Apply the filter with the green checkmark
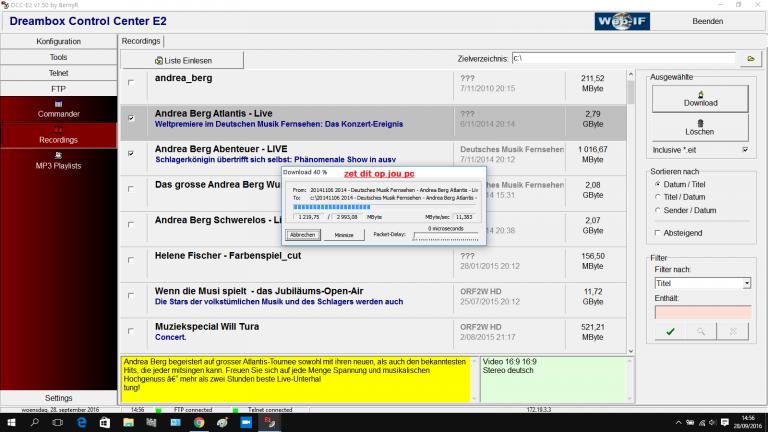The width and height of the screenshot is (768, 432). [669, 330]
